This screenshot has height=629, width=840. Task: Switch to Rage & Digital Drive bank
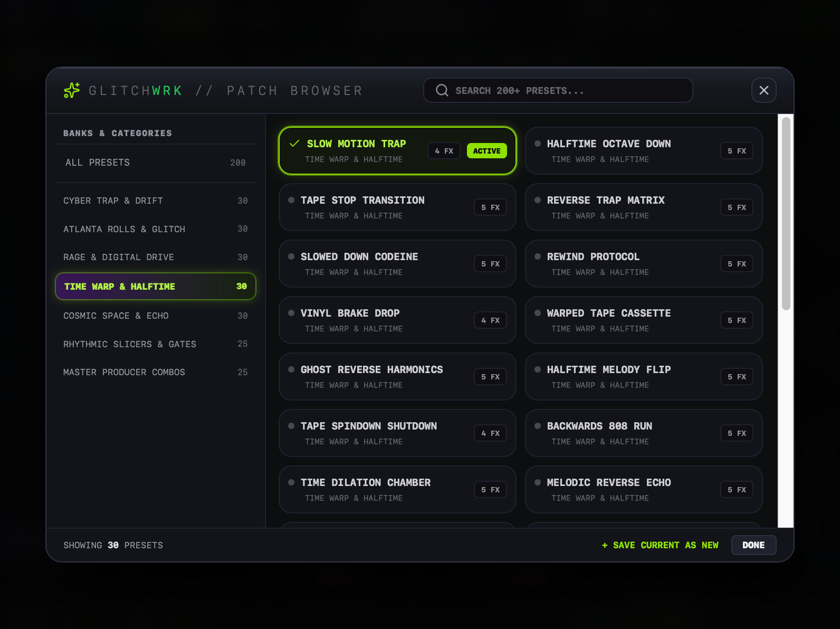[156, 257]
